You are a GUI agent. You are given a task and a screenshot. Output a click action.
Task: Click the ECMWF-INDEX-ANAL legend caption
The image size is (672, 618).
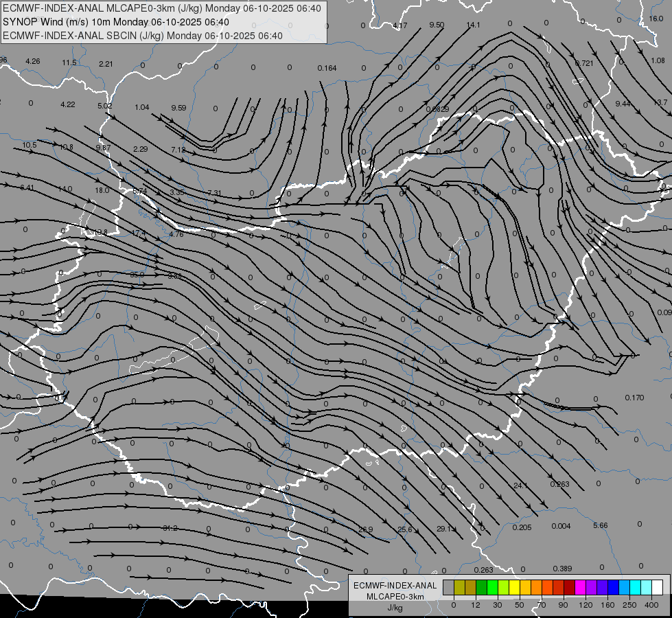click(x=395, y=586)
